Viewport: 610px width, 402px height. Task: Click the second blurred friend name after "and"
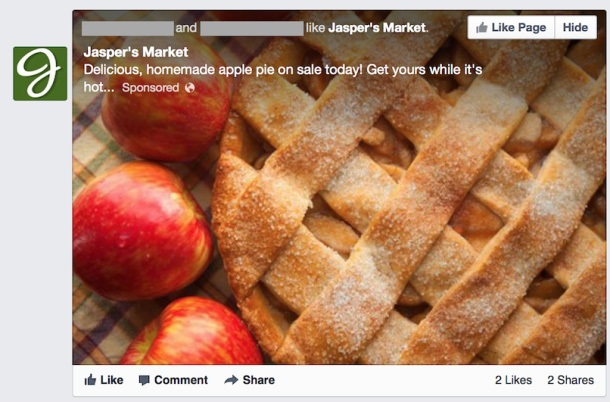click(250, 27)
